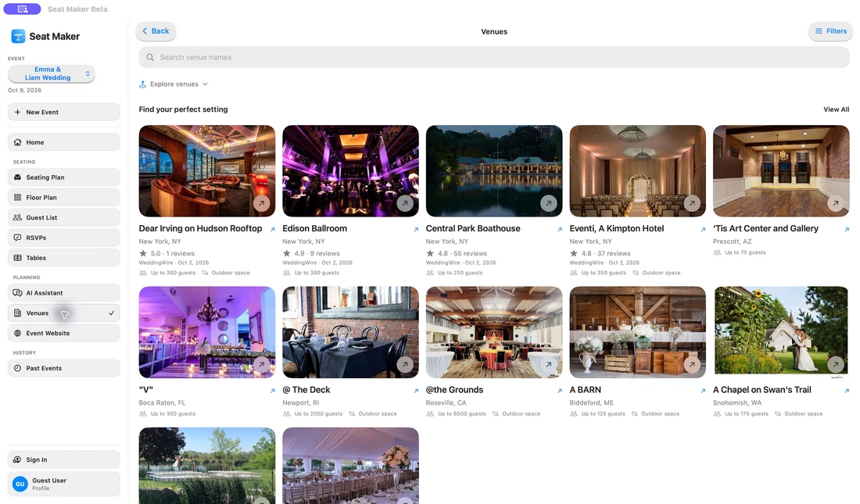Screen dimensions: 860x504
Task: Open Past Events history
Action: tap(63, 368)
